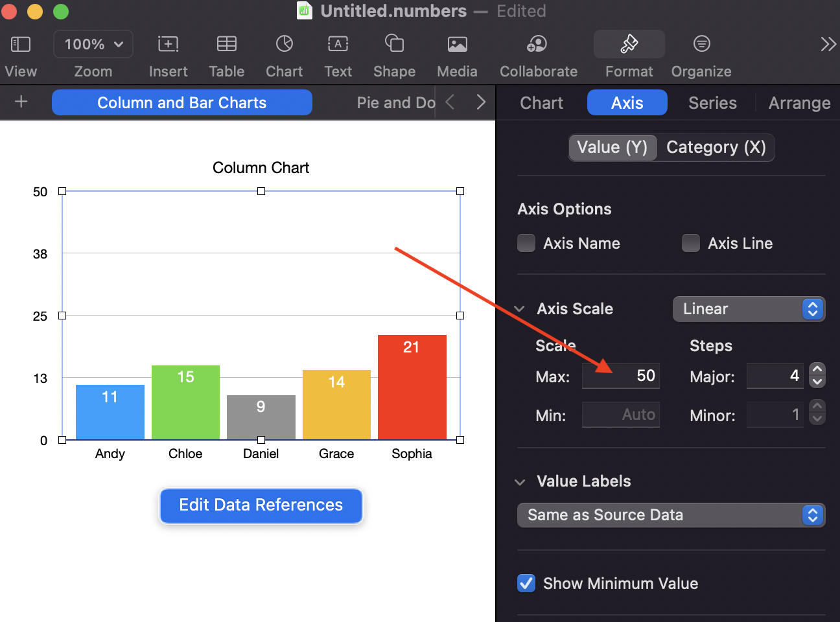The image size is (840, 622).
Task: Click the Minor steps input field
Action: coord(775,415)
